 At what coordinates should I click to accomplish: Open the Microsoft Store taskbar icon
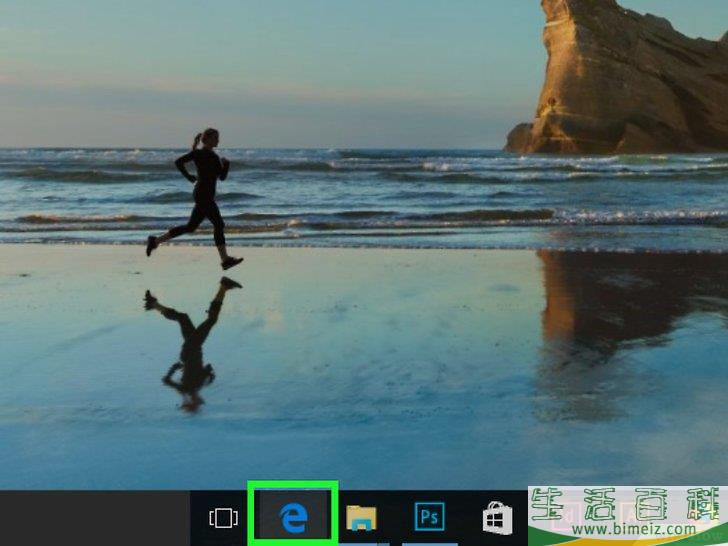pos(498,518)
